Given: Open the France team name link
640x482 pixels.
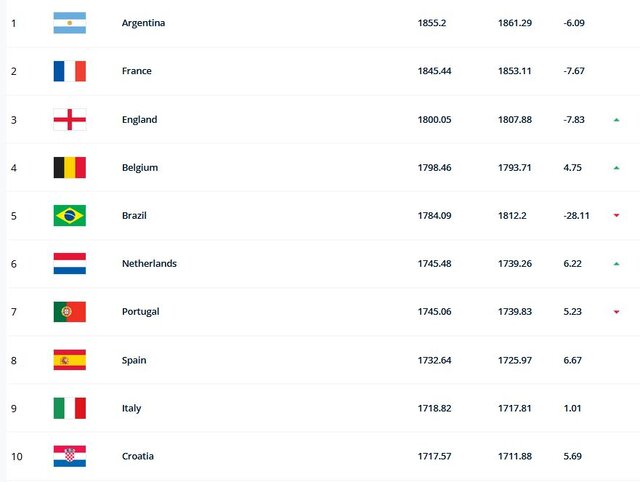Looking at the screenshot, I should tap(136, 71).
